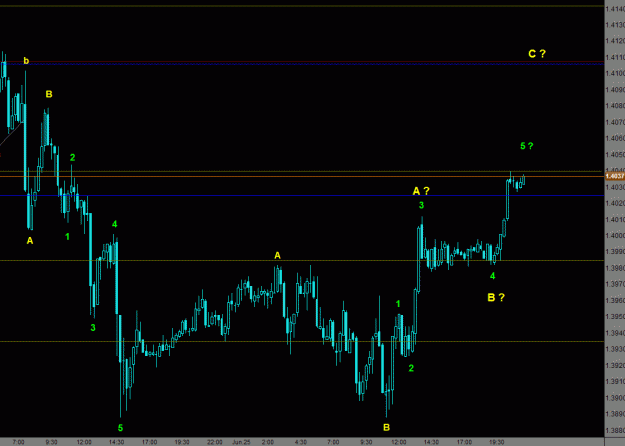The width and height of the screenshot is (625, 446).
Task: Click the 1.4030 price scale label
Action: (x=615, y=187)
